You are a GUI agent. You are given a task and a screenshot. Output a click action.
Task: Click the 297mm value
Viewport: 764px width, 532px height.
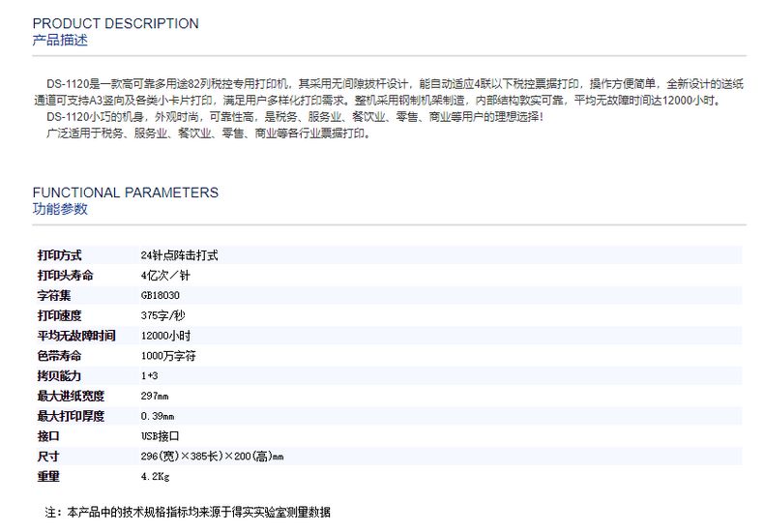[155, 396]
